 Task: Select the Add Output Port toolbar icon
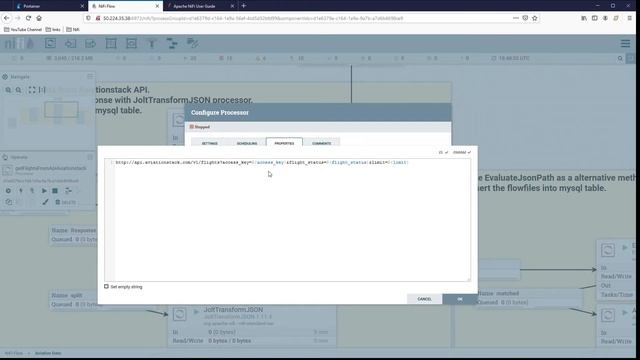coord(91,43)
